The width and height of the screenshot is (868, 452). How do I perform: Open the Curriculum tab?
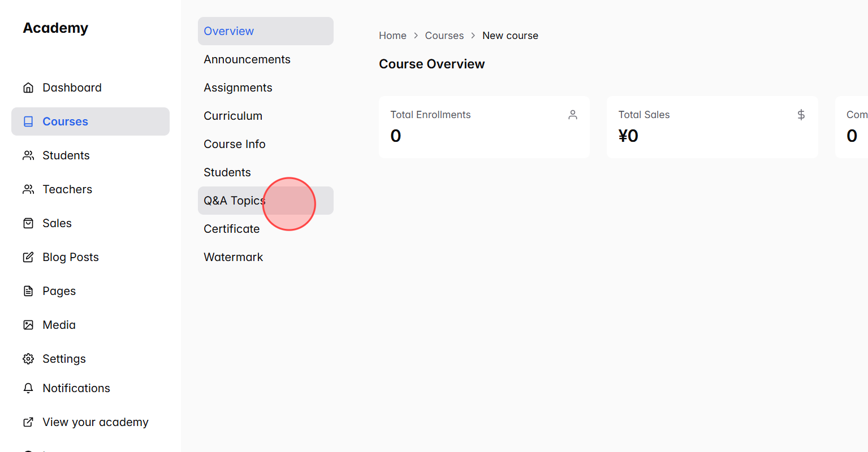click(233, 116)
